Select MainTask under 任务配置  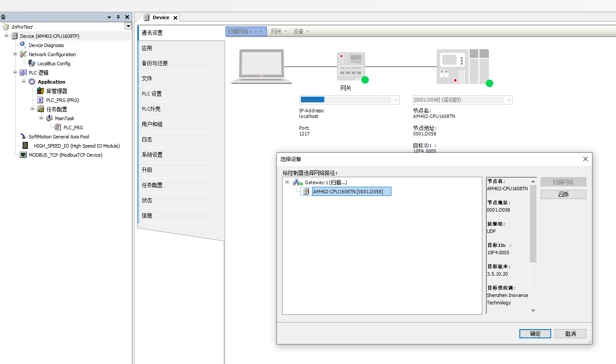(64, 118)
